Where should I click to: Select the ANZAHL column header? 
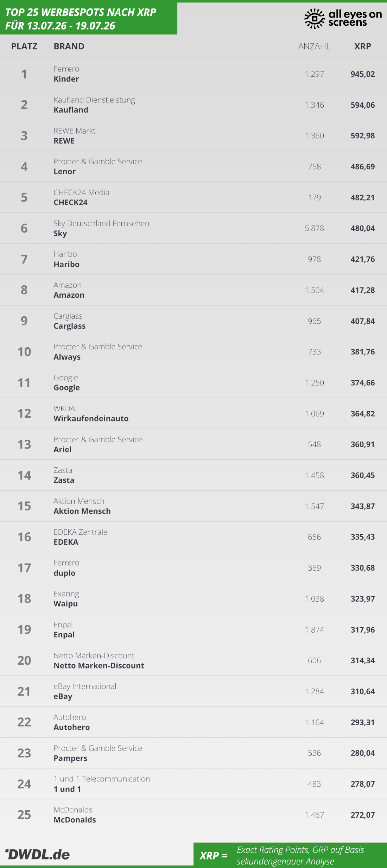314,46
